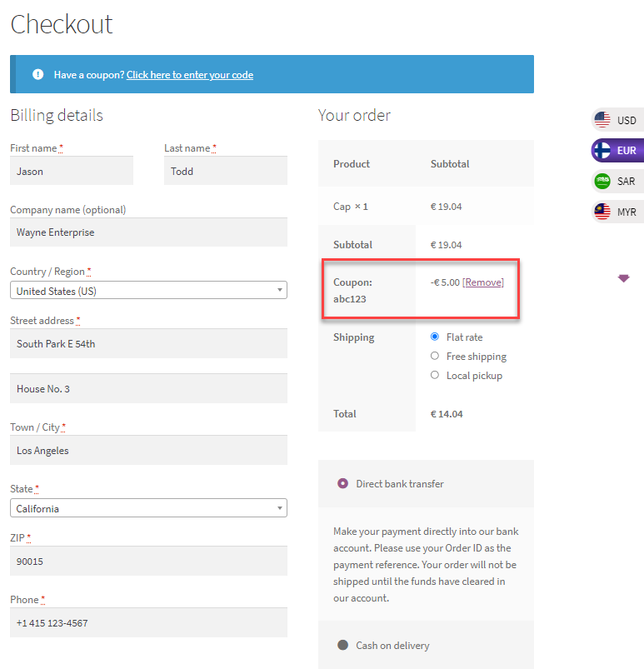This screenshot has width=644, height=669.
Task: Expand the State dropdown
Action: (x=148, y=508)
